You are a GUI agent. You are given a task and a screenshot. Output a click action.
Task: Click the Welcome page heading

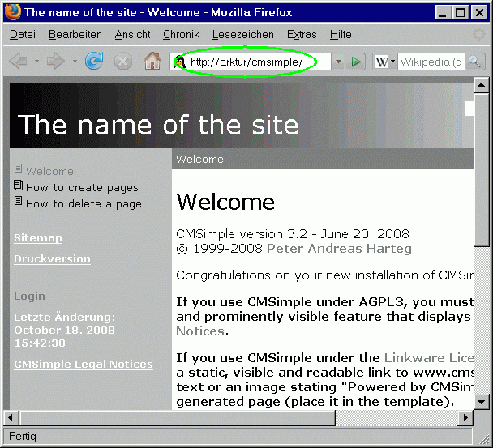225,202
